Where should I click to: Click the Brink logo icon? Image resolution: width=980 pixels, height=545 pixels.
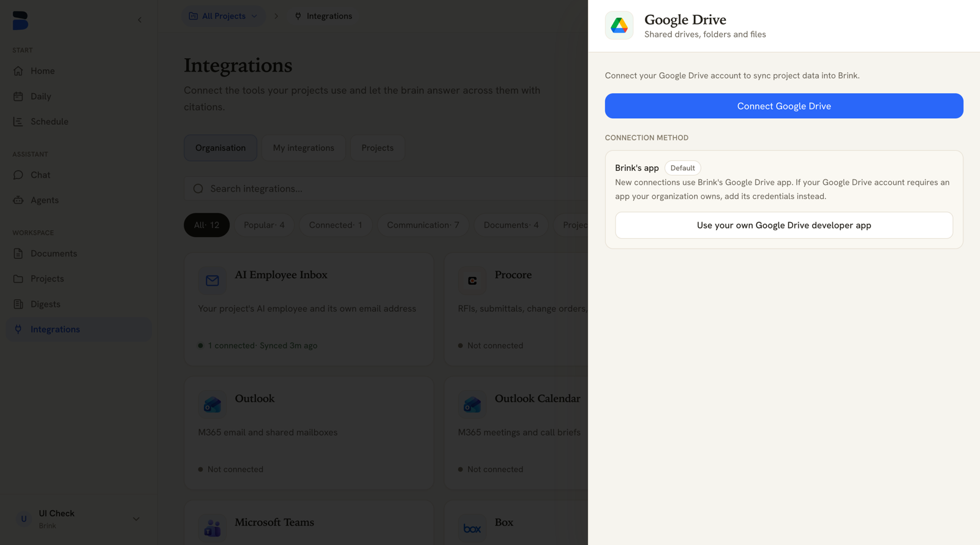tap(20, 20)
